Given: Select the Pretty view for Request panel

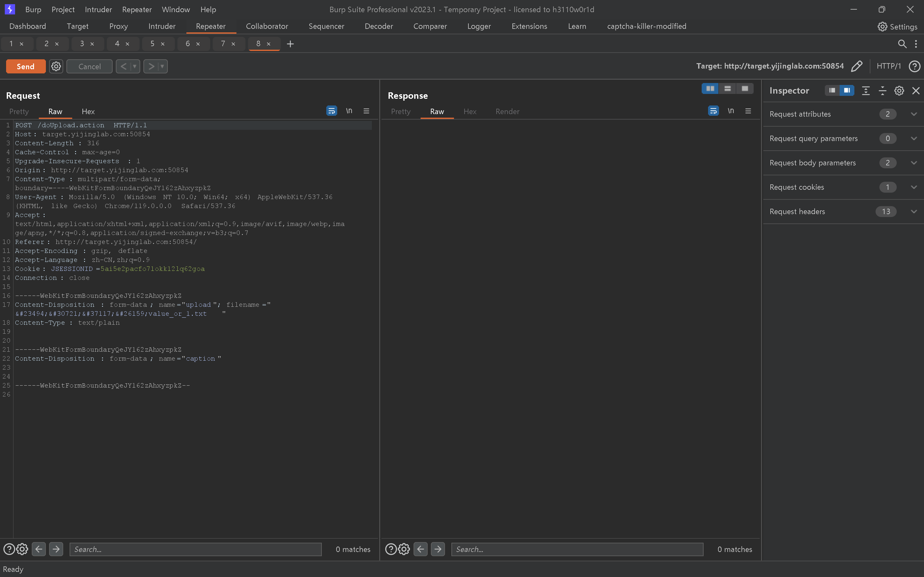Looking at the screenshot, I should (x=19, y=111).
